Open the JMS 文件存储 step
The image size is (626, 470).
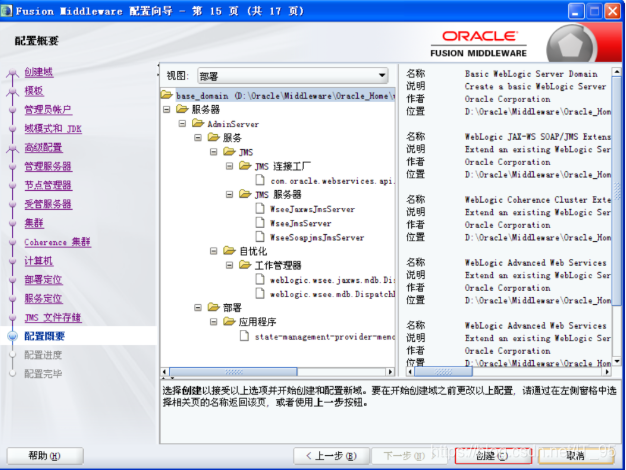pyautogui.click(x=53, y=317)
